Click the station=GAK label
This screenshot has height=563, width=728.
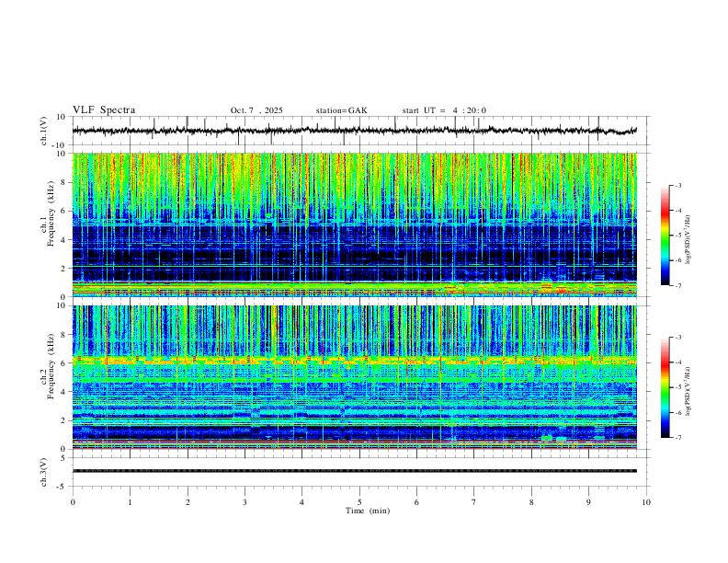tap(341, 110)
